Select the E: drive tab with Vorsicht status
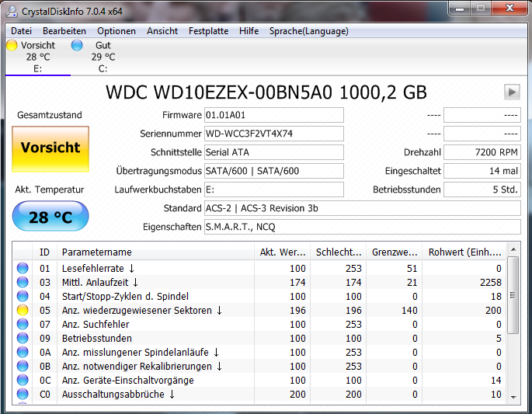This screenshot has width=532, height=414. pos(37,57)
